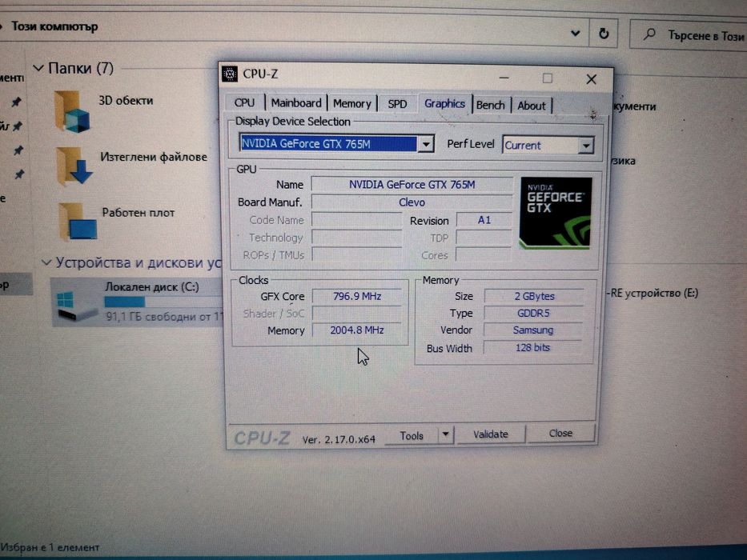Open the Explorer address bar history dropdown
Viewport: 747px width, 560px height.
tap(576, 33)
